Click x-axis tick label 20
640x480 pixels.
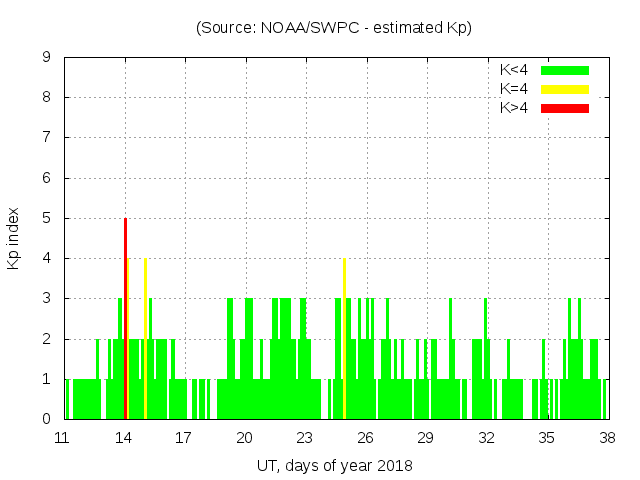tap(244, 437)
